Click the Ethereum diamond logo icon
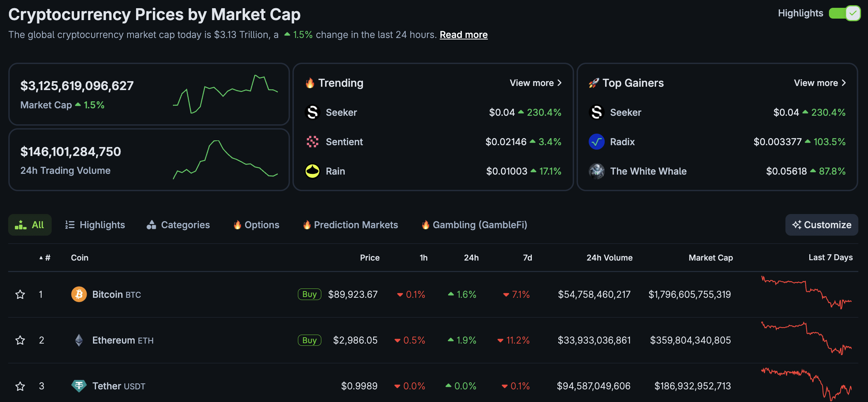The height and width of the screenshot is (402, 868). click(x=79, y=340)
